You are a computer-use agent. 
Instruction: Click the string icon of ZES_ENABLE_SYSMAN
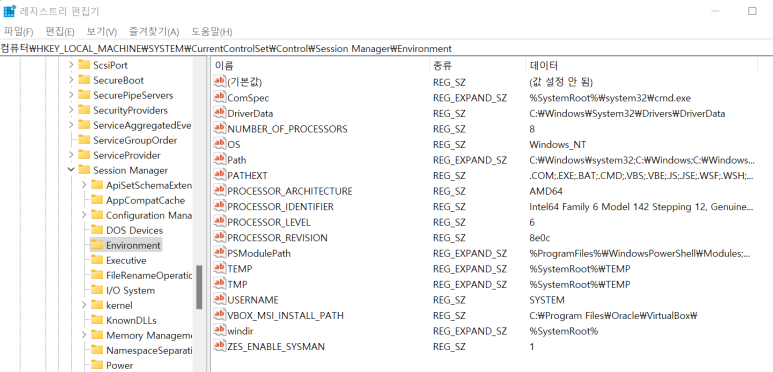coord(220,346)
